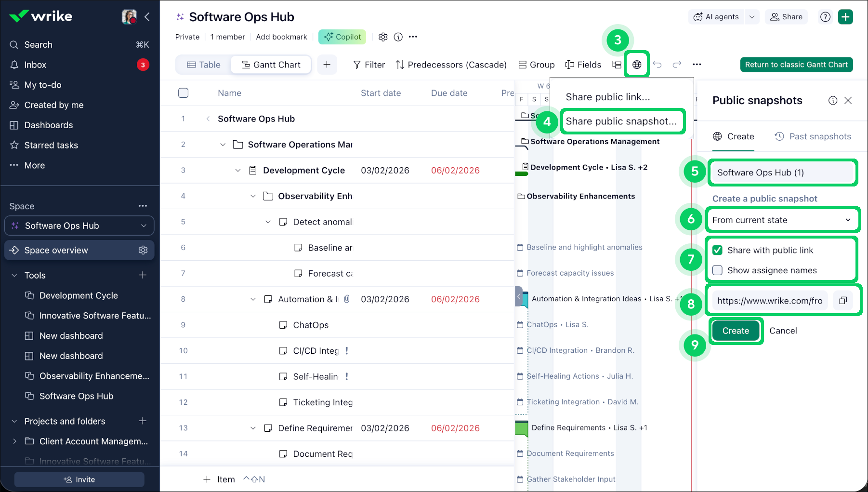Click Return to classic Gantt Chart
This screenshot has width=868, height=492.
796,65
